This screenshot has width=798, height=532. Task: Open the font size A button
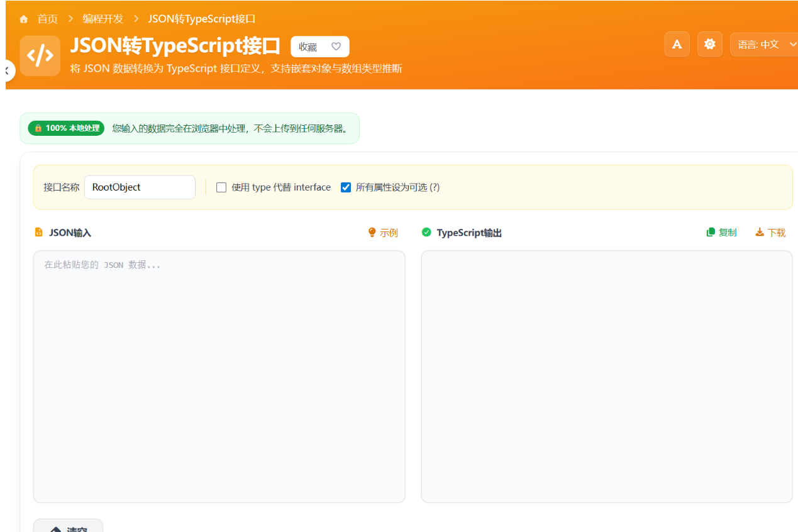point(677,44)
